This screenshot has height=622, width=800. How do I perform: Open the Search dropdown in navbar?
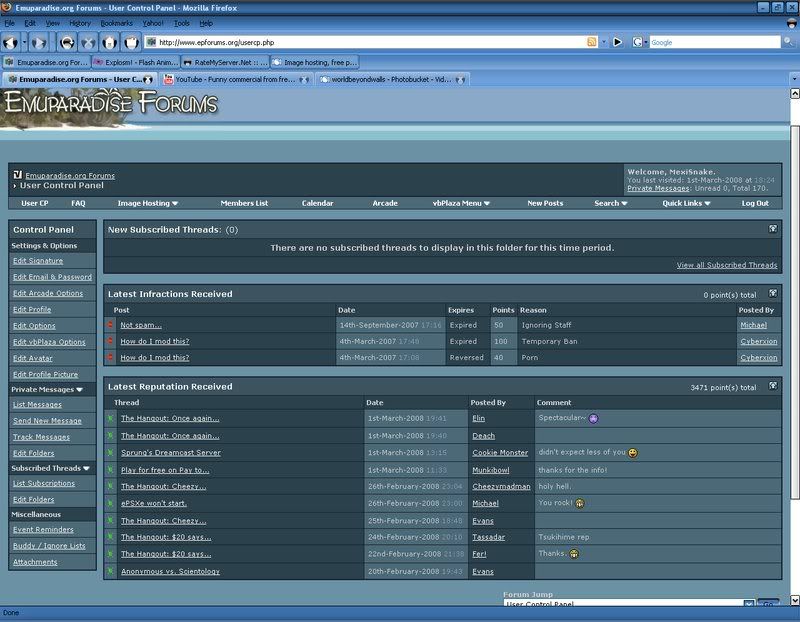pos(624,203)
